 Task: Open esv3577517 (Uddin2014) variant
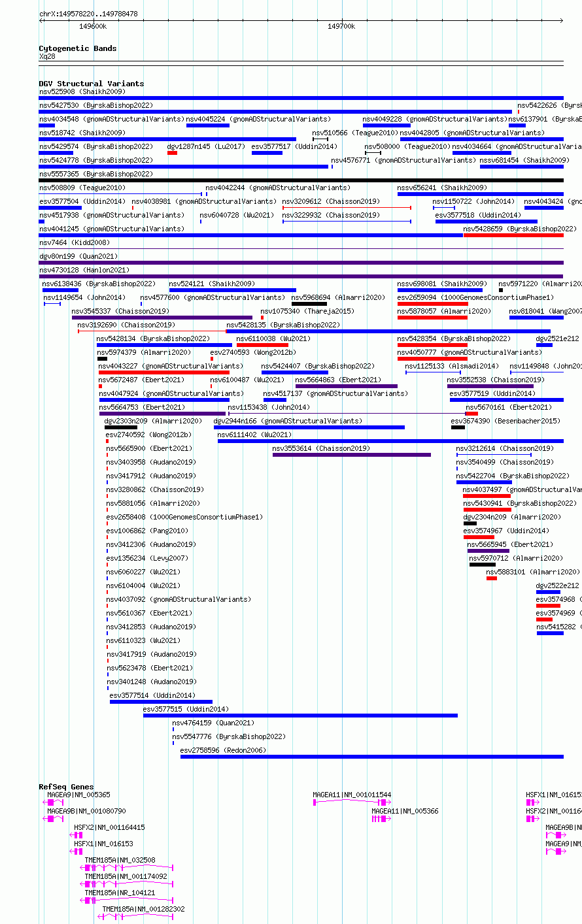pyautogui.click(x=294, y=146)
